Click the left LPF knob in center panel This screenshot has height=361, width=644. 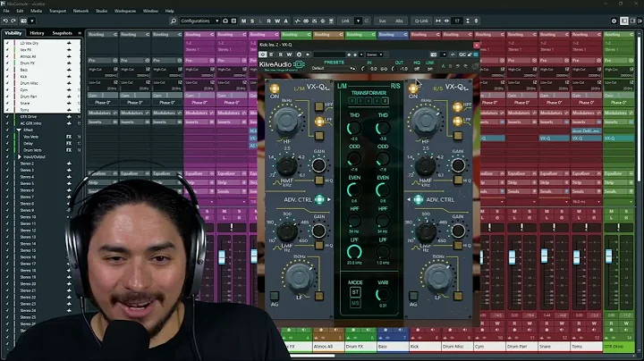point(354,251)
